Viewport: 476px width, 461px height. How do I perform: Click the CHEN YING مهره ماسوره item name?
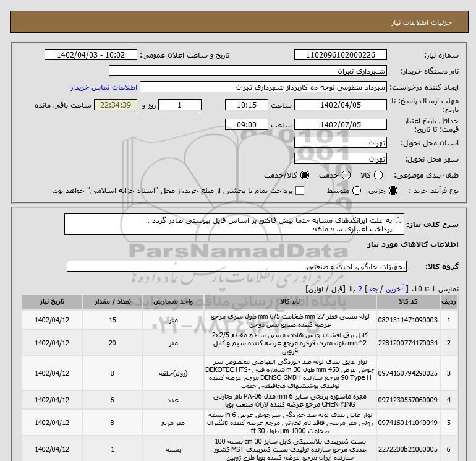click(290, 400)
